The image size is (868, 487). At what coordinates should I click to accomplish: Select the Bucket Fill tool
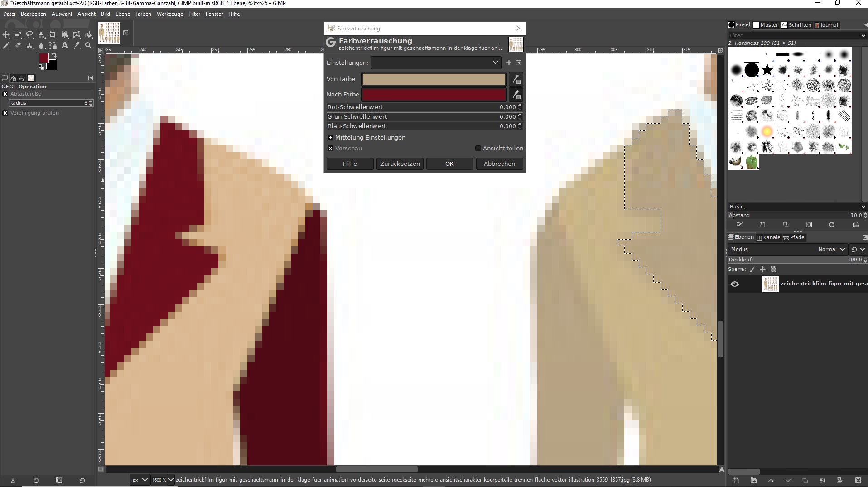[x=89, y=34]
